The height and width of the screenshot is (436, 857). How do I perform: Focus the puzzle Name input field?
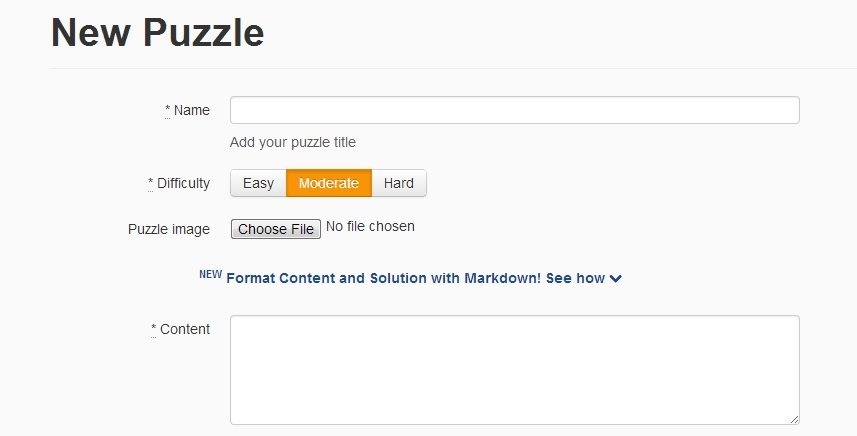coord(514,110)
